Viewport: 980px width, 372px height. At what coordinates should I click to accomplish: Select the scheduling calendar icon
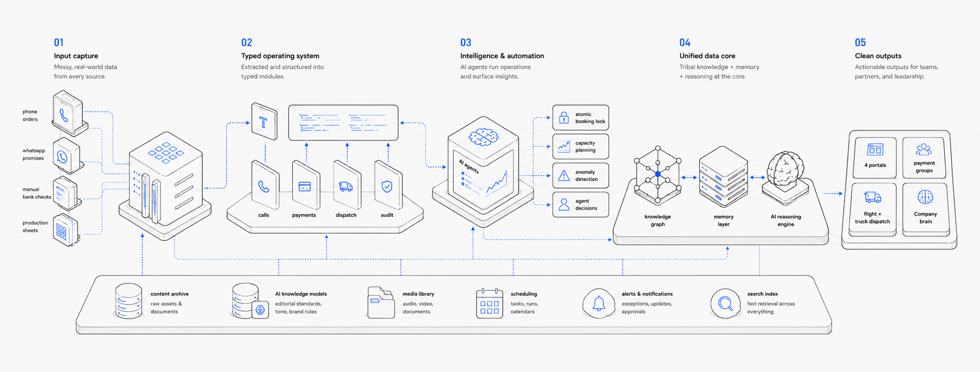pyautogui.click(x=490, y=304)
